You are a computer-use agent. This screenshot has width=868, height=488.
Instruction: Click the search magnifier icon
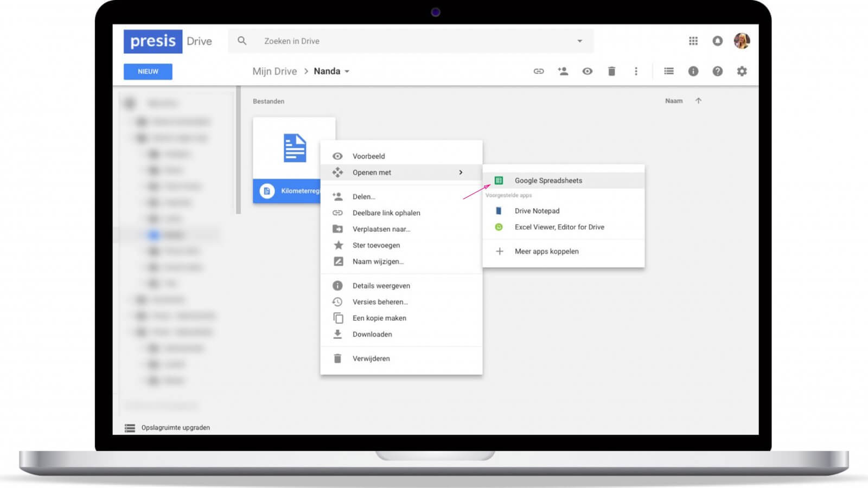(242, 41)
